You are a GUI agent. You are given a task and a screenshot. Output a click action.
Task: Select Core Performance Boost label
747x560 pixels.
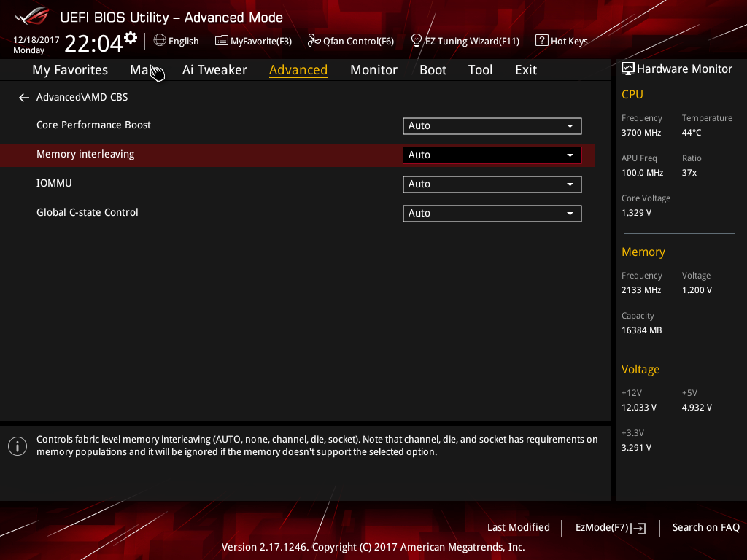(93, 125)
